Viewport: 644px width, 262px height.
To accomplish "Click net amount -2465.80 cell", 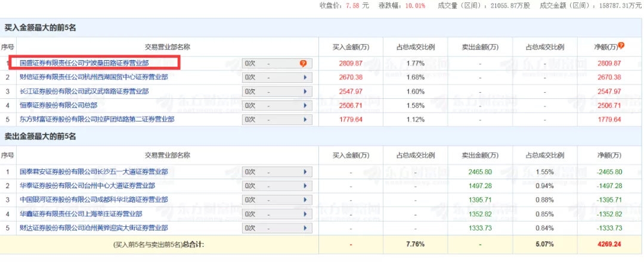I will [x=609, y=172].
